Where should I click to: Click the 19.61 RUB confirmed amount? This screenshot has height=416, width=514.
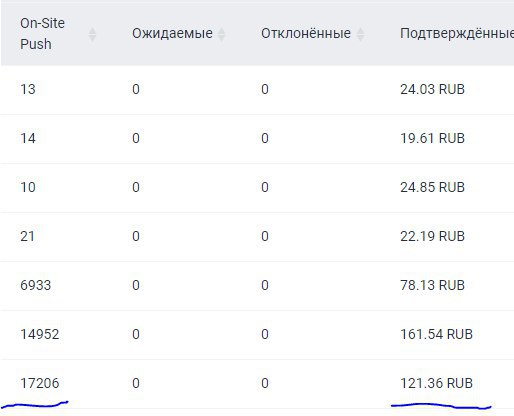click(432, 138)
